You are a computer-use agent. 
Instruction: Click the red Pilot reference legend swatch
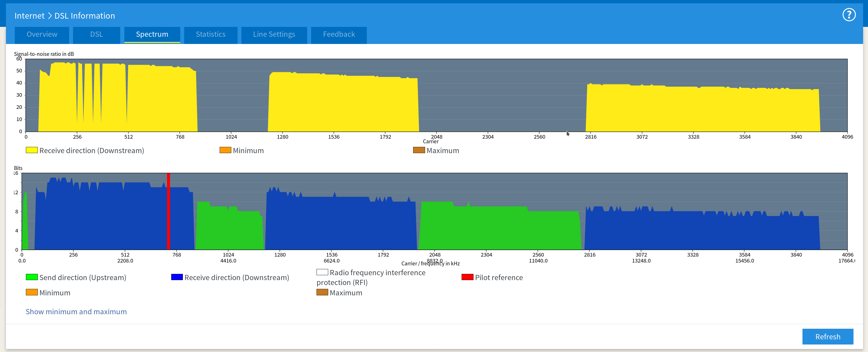[x=467, y=277]
